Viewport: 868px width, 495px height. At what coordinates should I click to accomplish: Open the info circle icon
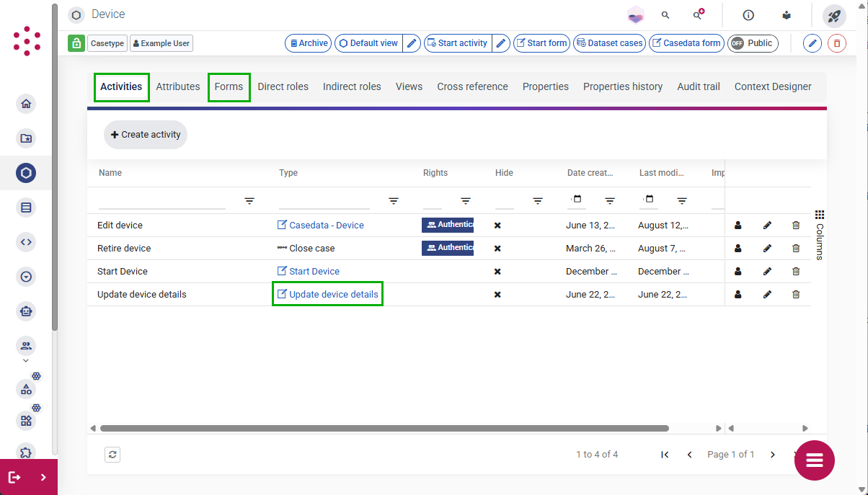[x=748, y=14]
